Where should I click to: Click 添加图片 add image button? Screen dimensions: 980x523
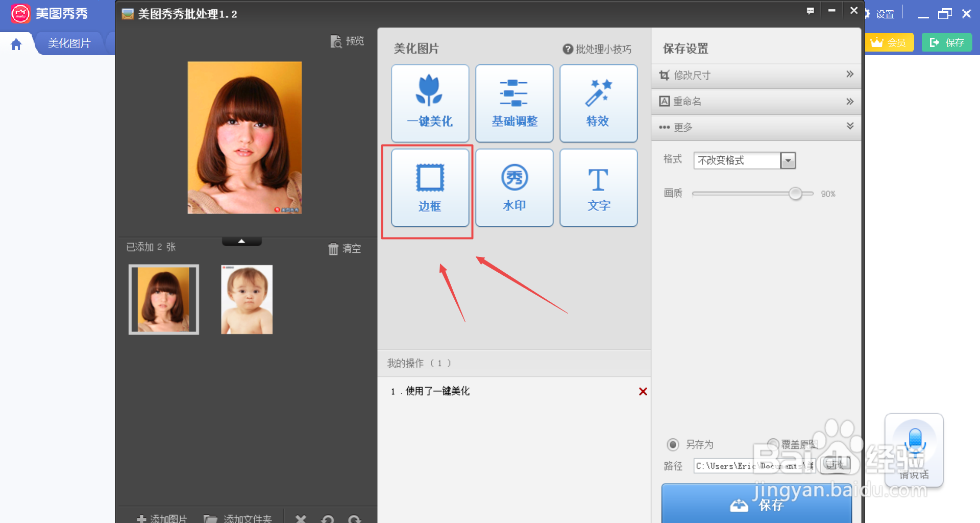pos(162,518)
